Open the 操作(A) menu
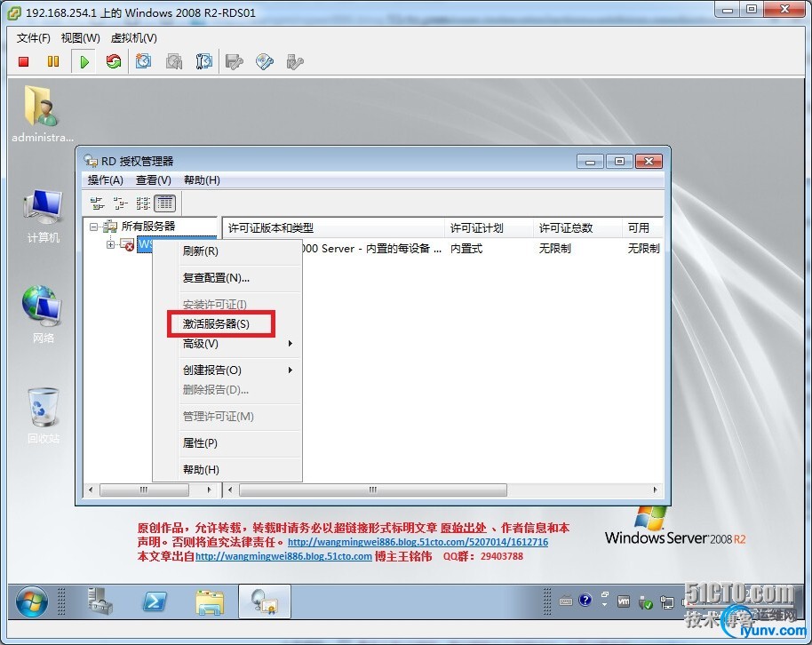This screenshot has width=812, height=645. click(x=106, y=179)
